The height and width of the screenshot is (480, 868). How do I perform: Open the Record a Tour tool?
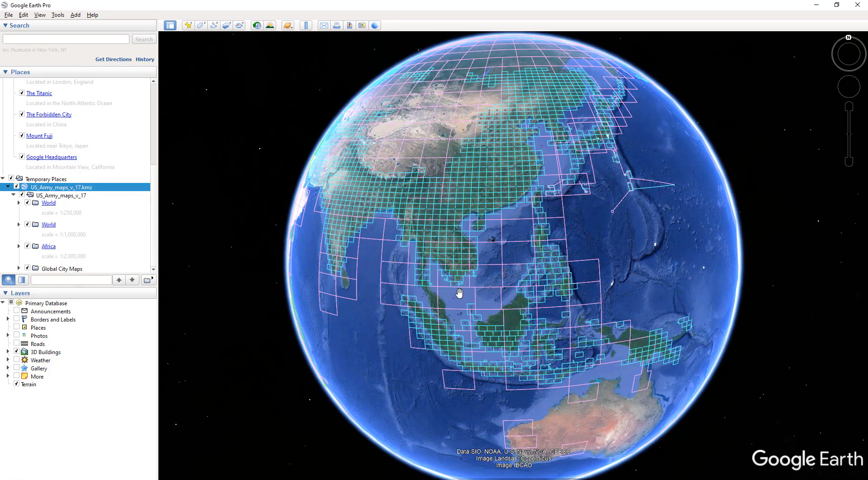pos(239,25)
